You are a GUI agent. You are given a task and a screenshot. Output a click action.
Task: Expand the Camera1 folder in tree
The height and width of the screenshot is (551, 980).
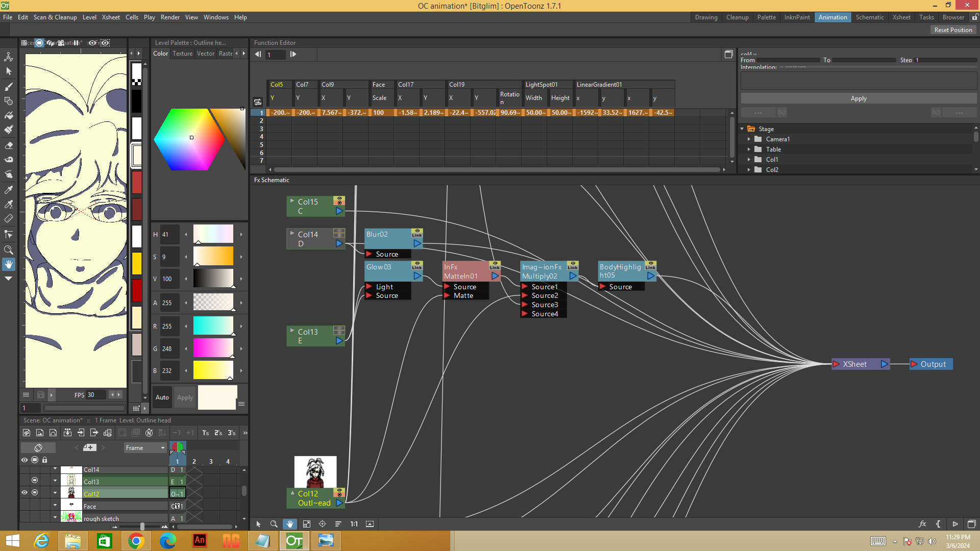tap(749, 139)
